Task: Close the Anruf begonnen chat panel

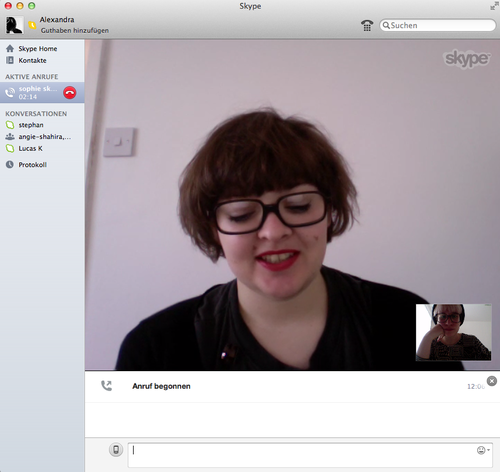Action: [492, 381]
